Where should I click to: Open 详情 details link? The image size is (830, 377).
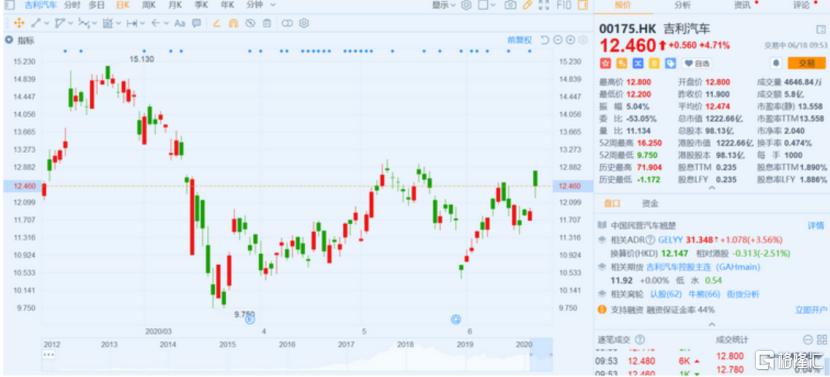click(x=816, y=226)
